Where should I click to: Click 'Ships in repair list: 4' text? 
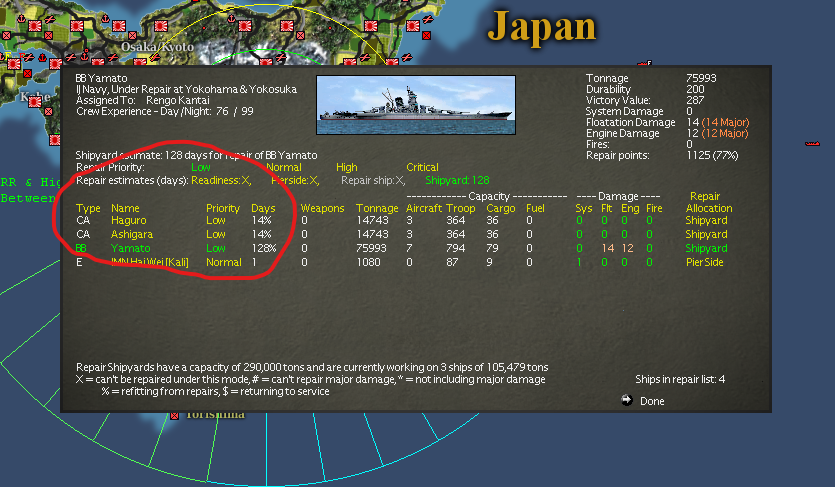680,379
